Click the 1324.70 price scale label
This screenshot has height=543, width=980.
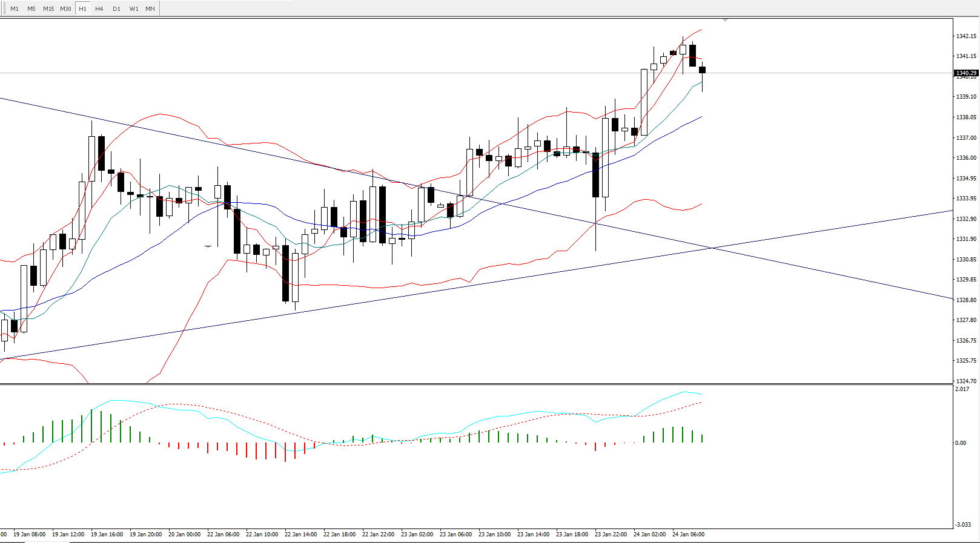coord(966,381)
